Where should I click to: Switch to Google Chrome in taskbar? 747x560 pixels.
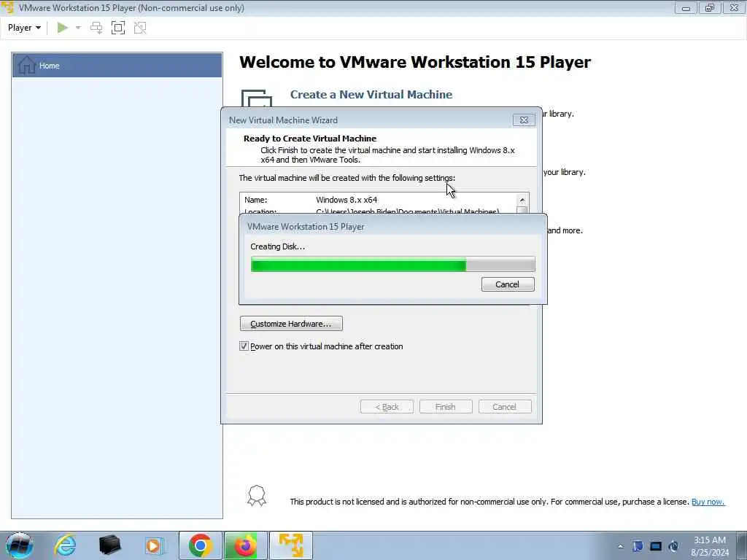[200, 545]
